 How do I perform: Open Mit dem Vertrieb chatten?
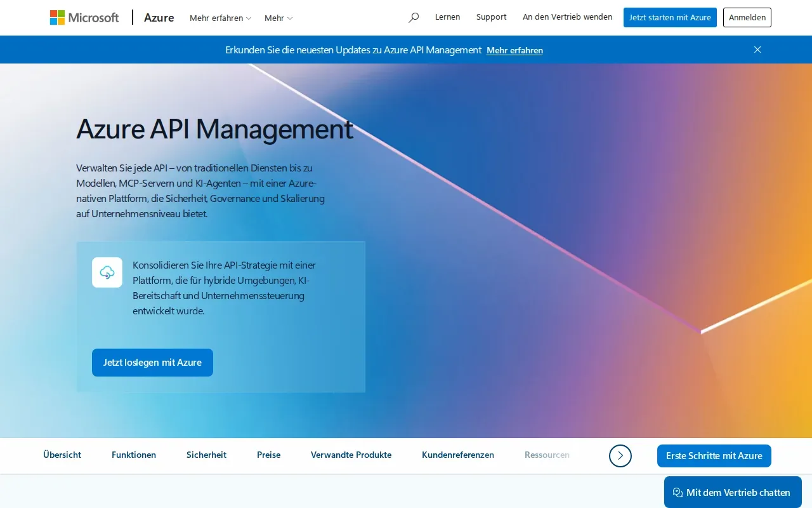733,492
